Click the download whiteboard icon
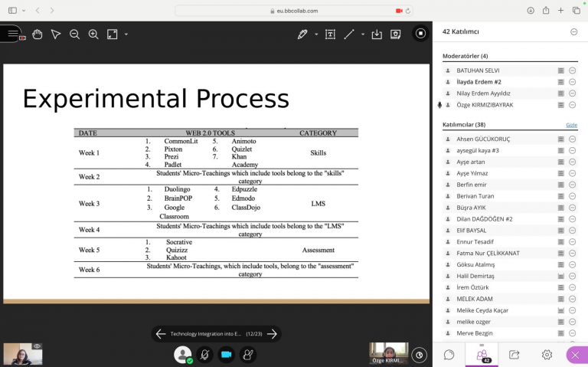This screenshot has height=367, width=588. click(377, 34)
